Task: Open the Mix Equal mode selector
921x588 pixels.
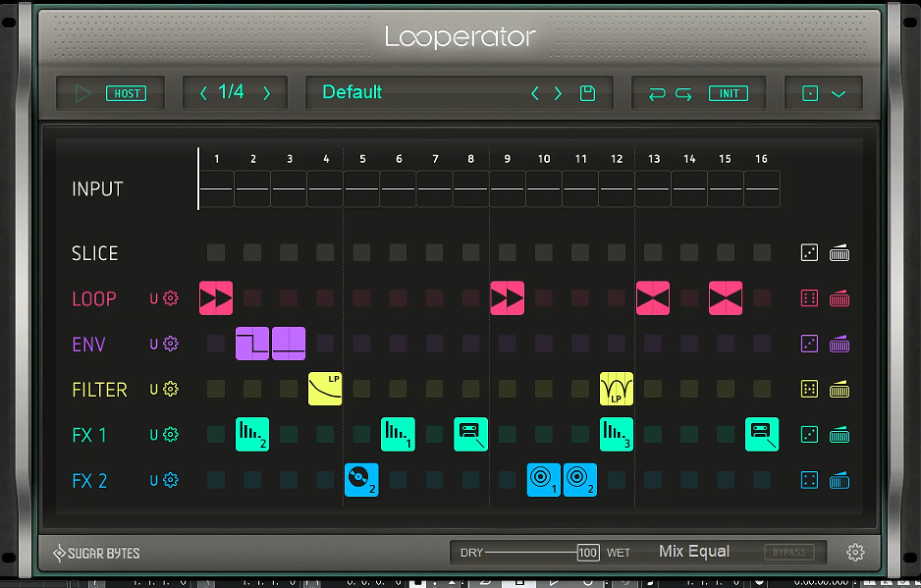Action: tap(694, 552)
